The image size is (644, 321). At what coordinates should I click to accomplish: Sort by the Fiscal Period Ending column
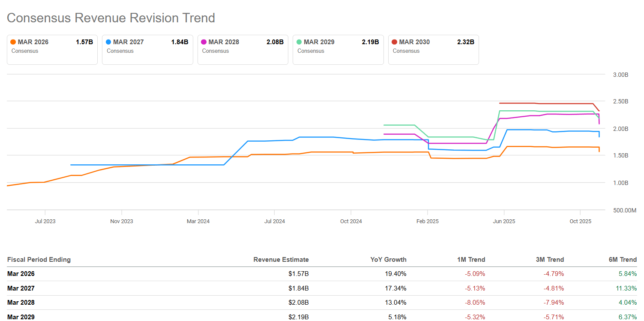(39, 259)
